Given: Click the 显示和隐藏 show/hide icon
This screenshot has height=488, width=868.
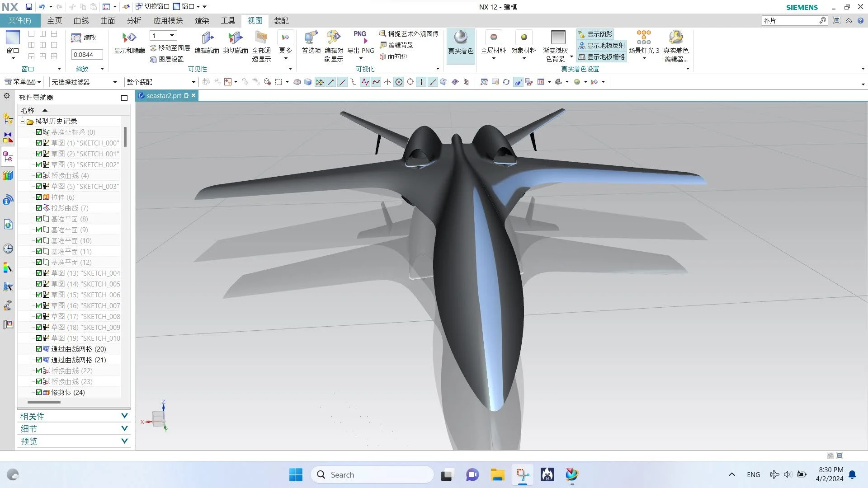Looking at the screenshot, I should 129,38.
